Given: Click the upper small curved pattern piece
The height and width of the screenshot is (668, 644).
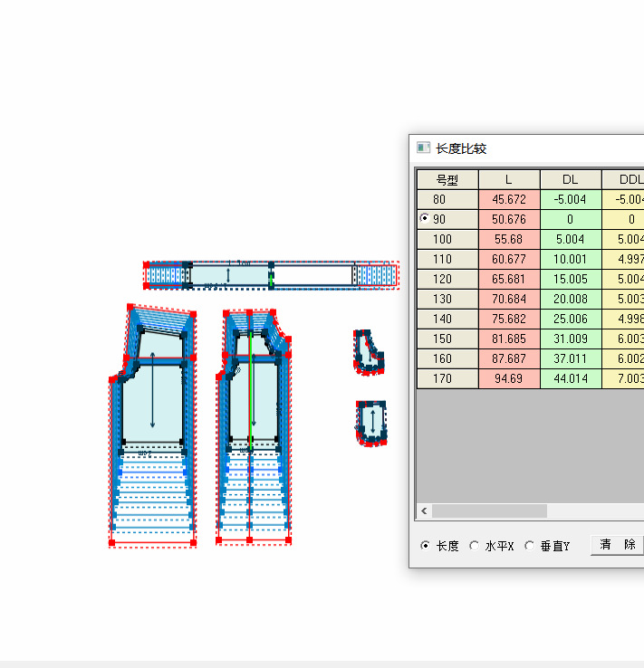Looking at the screenshot, I should [x=369, y=352].
